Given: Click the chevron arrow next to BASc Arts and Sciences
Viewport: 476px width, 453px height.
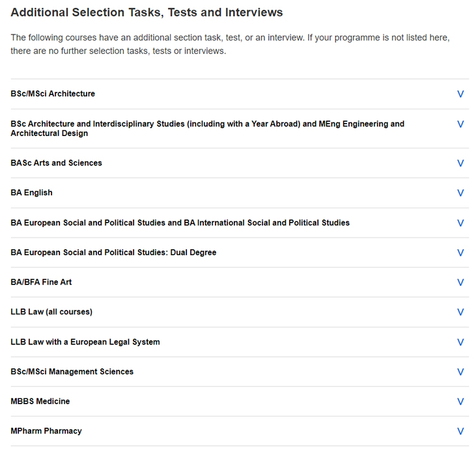Looking at the screenshot, I should coord(460,163).
